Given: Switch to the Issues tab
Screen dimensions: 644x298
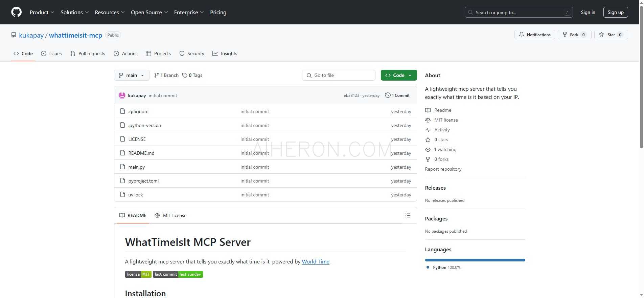Looking at the screenshot, I should click(x=51, y=54).
